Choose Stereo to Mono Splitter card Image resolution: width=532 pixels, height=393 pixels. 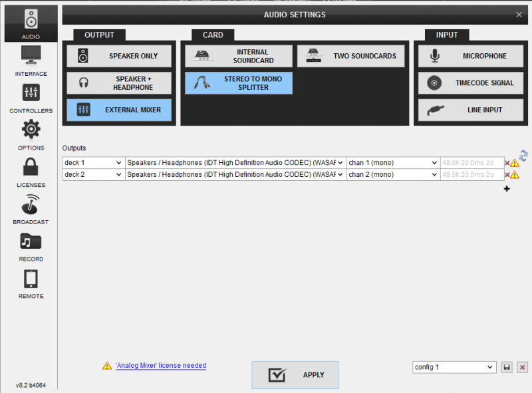[x=239, y=83]
